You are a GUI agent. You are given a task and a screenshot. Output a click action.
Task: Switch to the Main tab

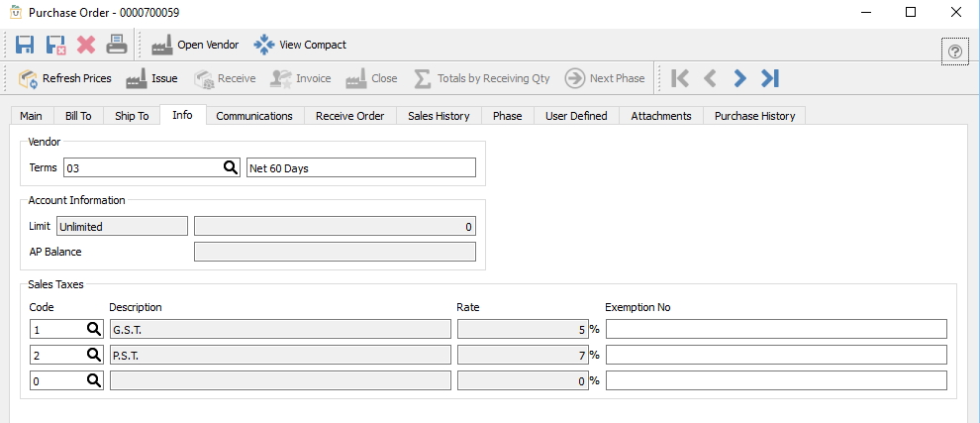click(x=32, y=116)
